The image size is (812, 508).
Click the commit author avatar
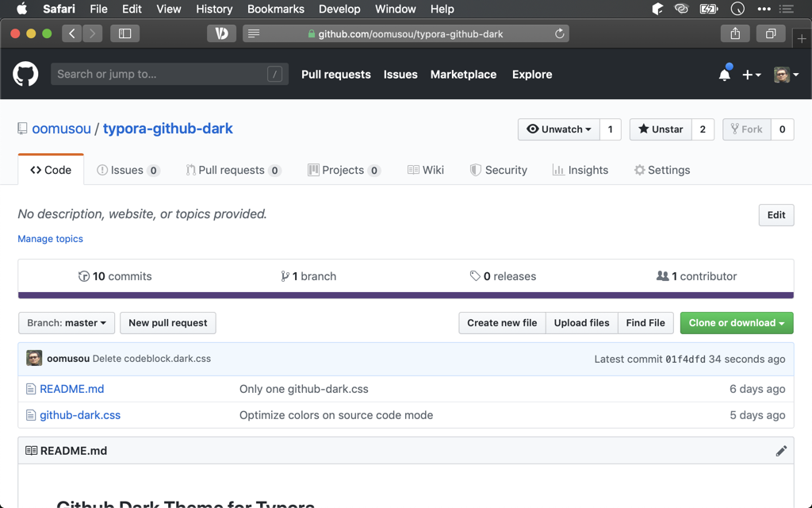(x=34, y=359)
